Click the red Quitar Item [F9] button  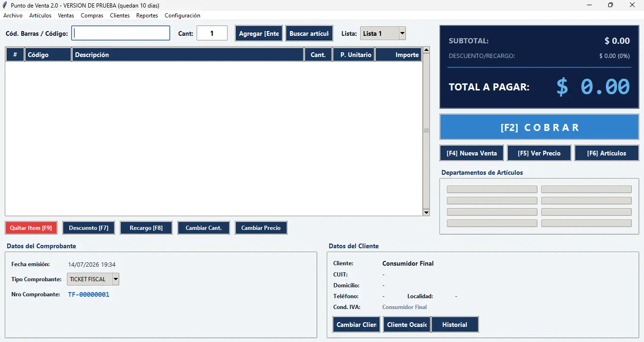click(31, 228)
